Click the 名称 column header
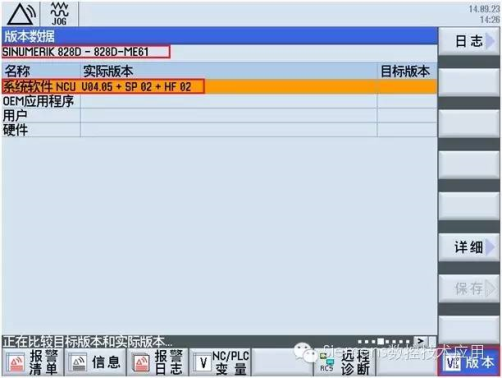The image size is (502, 378). pyautogui.click(x=17, y=71)
